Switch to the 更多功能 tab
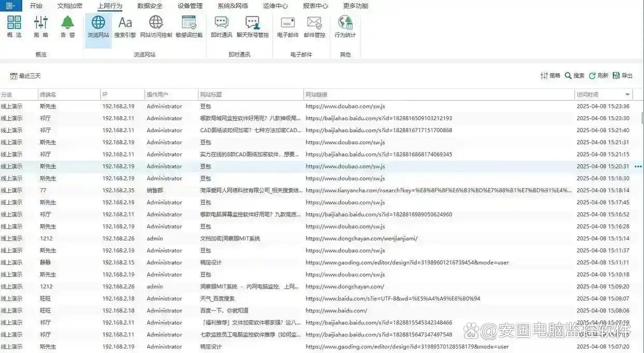644x353 pixels. coord(356,6)
